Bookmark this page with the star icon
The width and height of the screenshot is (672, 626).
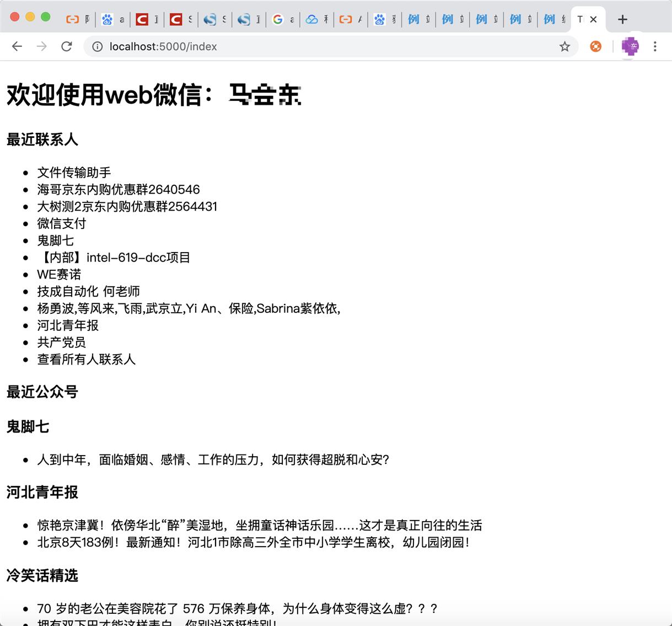click(x=565, y=47)
